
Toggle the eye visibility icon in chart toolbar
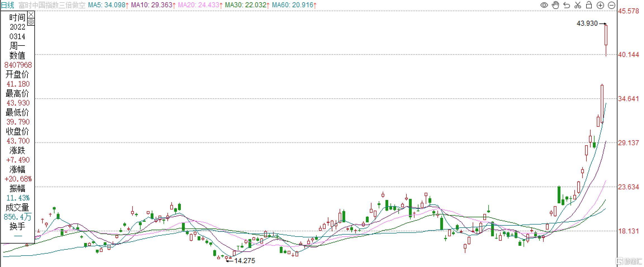[544, 5]
